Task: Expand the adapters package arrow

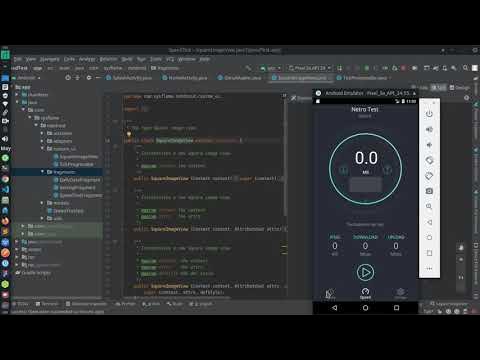Action: pos(42,141)
